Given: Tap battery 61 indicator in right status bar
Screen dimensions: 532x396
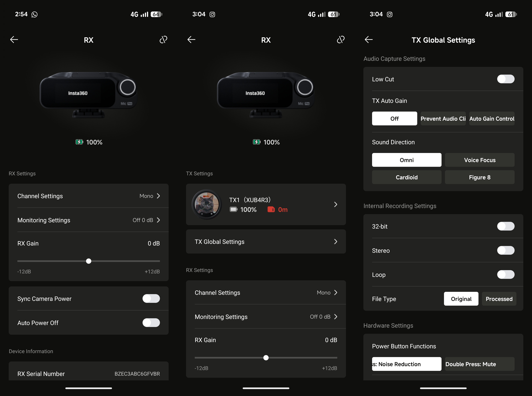Looking at the screenshot, I should click(x=511, y=14).
